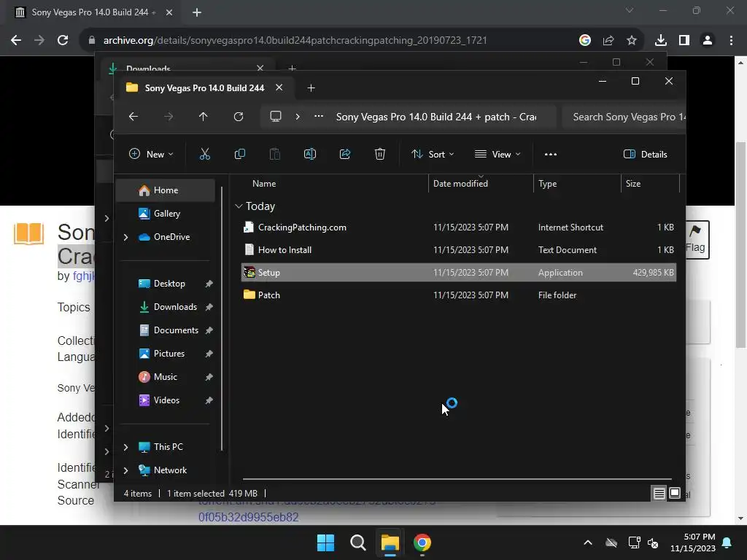
Task: Add a new File Explorer tab
Action: (311, 88)
